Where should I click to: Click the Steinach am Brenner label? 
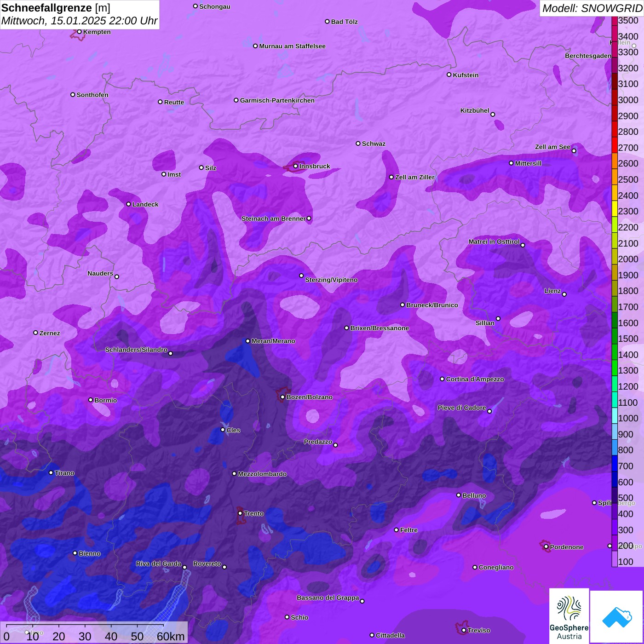tap(273, 218)
